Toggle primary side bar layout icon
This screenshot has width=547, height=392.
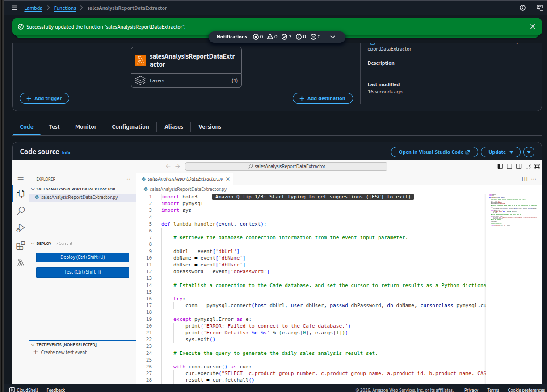[500, 166]
